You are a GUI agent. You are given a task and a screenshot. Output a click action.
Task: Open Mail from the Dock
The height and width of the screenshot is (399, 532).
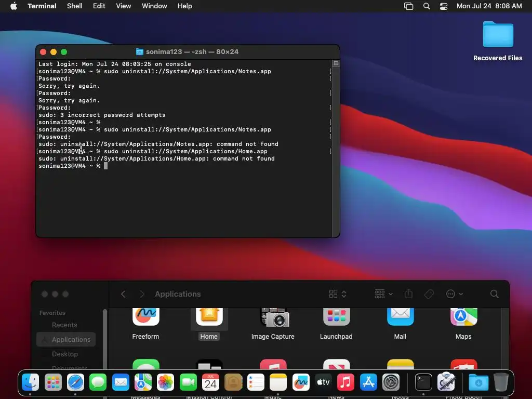121,382
